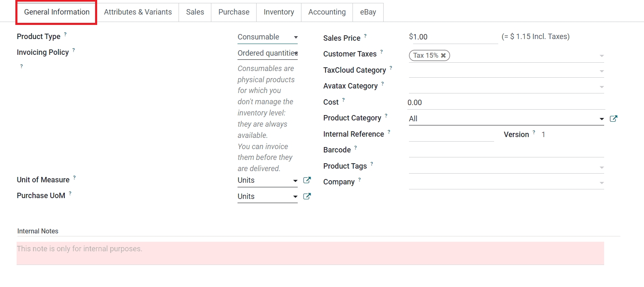Image resolution: width=644 pixels, height=287 pixels.
Task: Open external link for Product Category
Action: pos(613,119)
